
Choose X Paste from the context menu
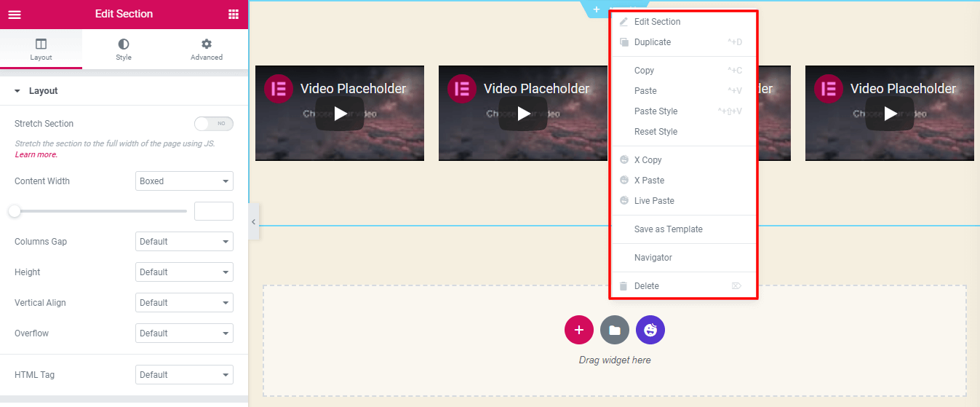(x=683, y=181)
